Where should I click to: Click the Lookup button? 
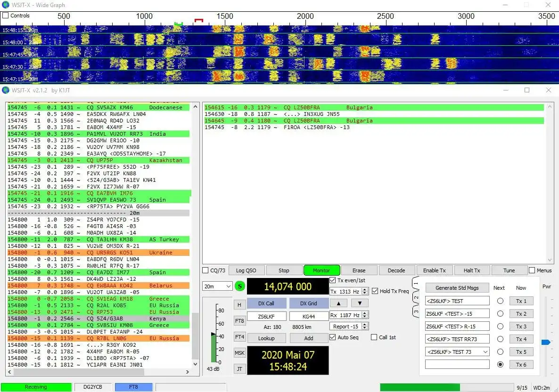pos(266,338)
